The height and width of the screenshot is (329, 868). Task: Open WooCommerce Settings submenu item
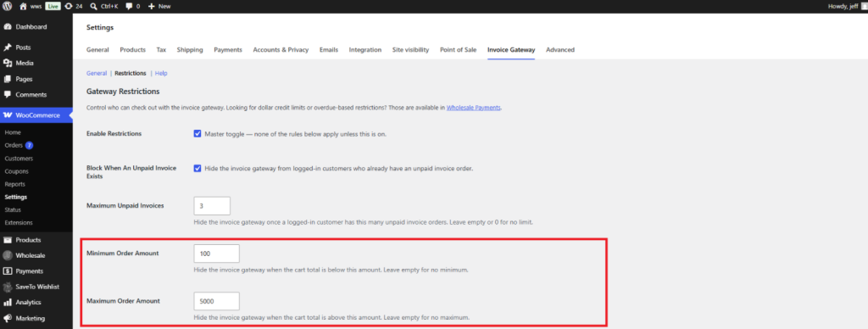click(15, 198)
